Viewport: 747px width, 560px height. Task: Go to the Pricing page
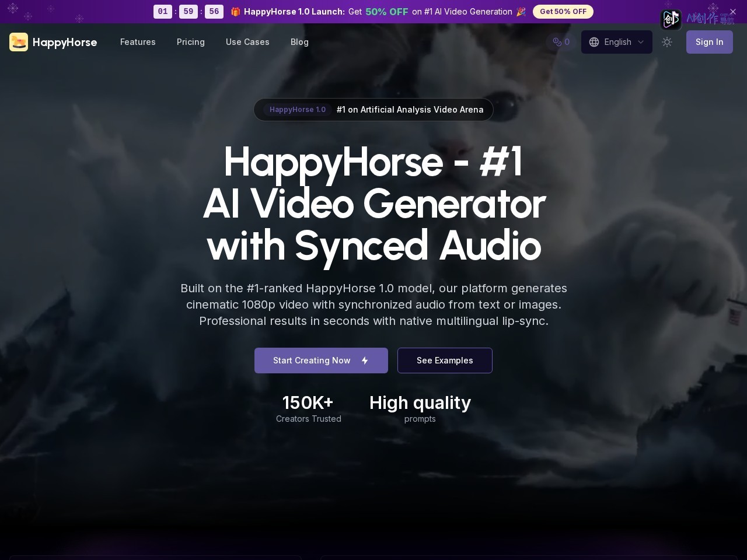tap(191, 42)
